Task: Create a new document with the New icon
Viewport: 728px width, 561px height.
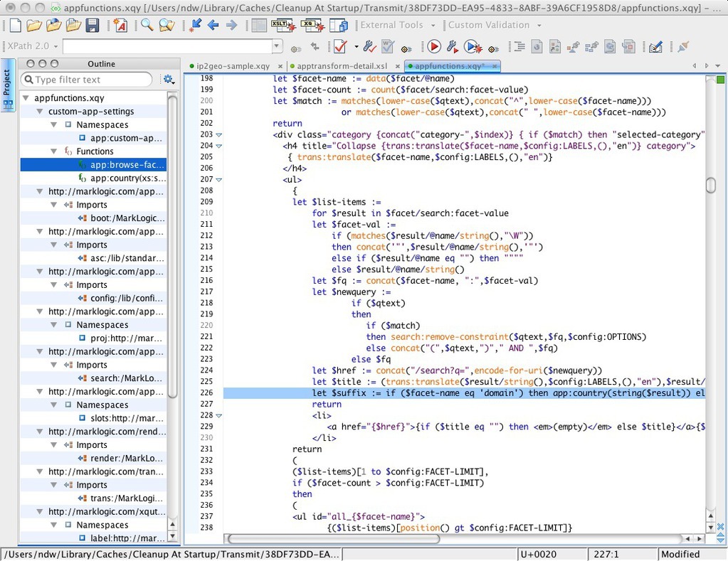Action: pyautogui.click(x=15, y=25)
